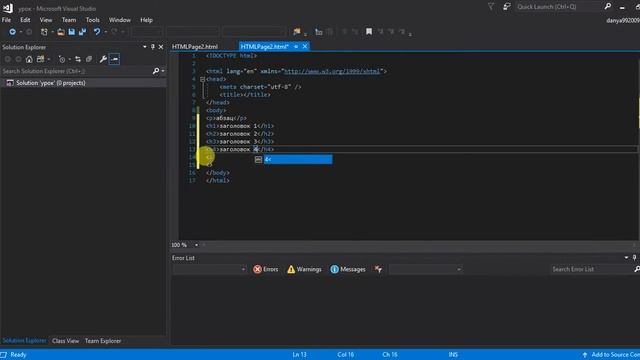640x360 pixels.
Task: Switch to the Team Explorer tab
Action: (103, 341)
